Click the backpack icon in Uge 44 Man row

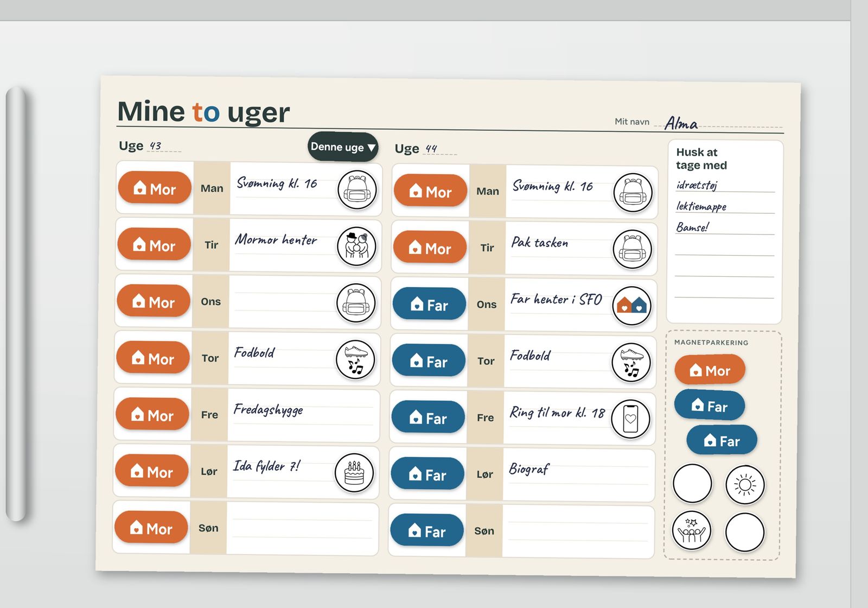(x=633, y=193)
